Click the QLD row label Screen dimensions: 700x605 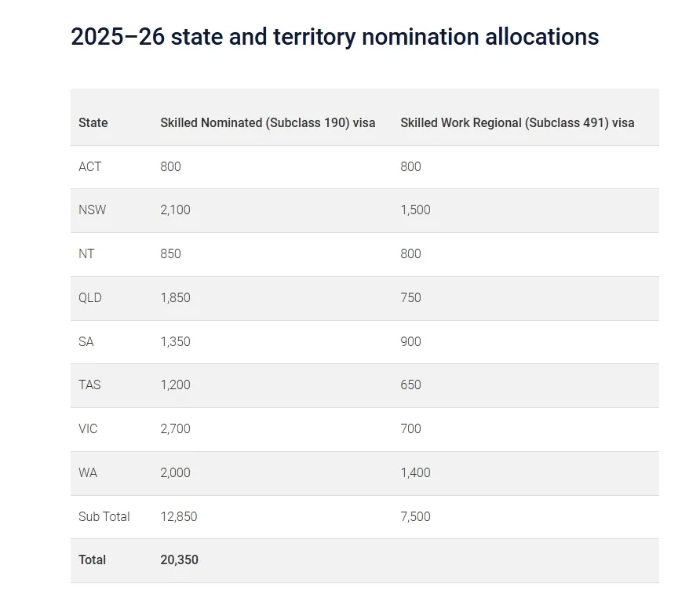pos(90,298)
